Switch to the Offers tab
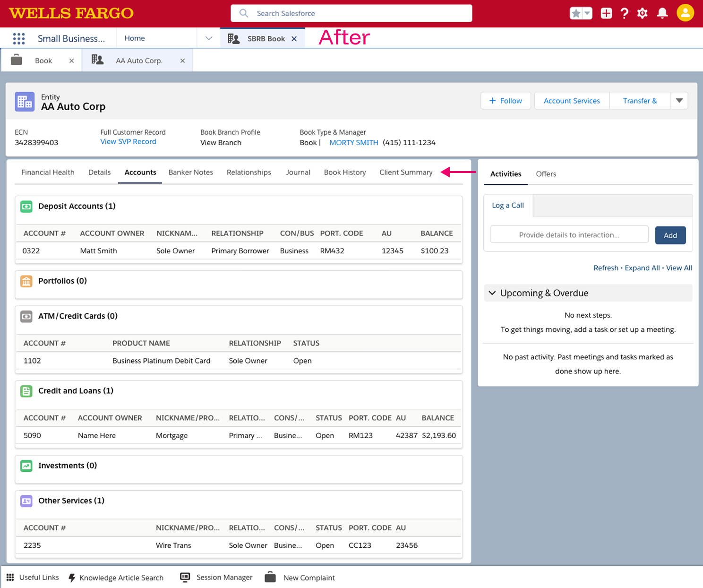The image size is (703, 588). tap(546, 174)
